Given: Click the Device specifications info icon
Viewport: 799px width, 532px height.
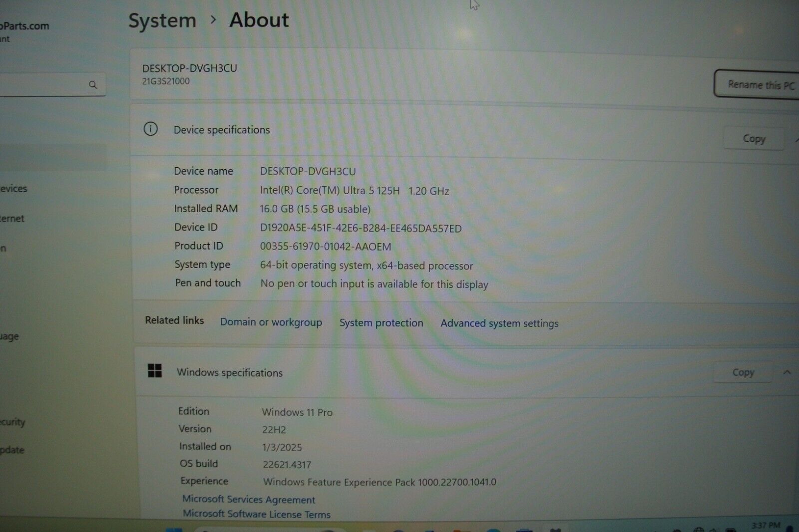Looking at the screenshot, I should pyautogui.click(x=150, y=129).
